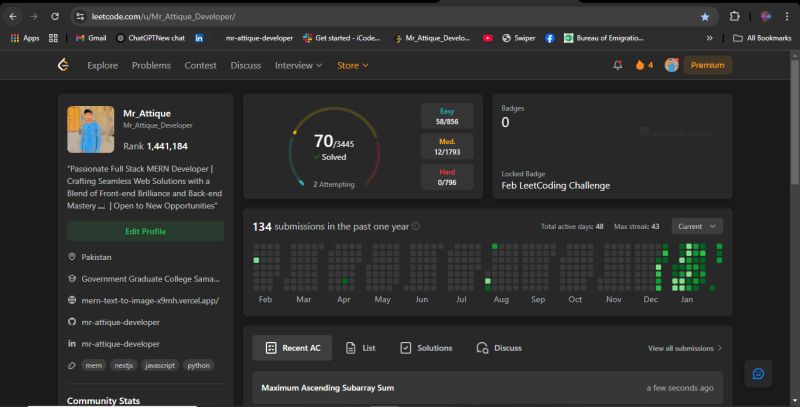This screenshot has height=407, width=800.
Task: Open the ChatGPT New chat bookmark
Action: pyautogui.click(x=151, y=38)
